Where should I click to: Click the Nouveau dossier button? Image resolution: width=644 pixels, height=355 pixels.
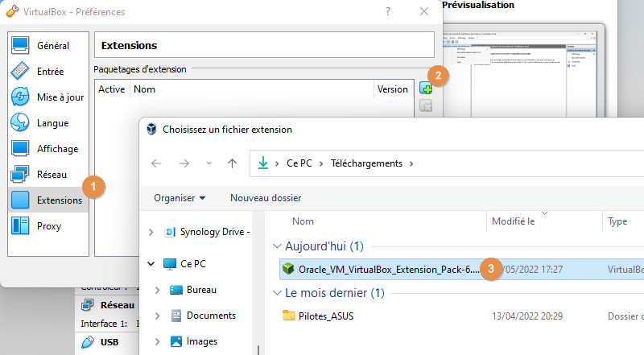[x=265, y=197]
